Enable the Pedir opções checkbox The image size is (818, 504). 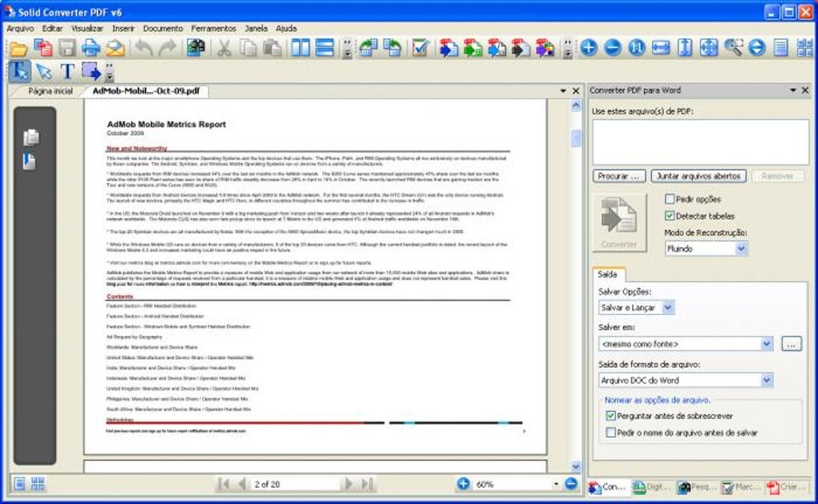click(x=670, y=199)
